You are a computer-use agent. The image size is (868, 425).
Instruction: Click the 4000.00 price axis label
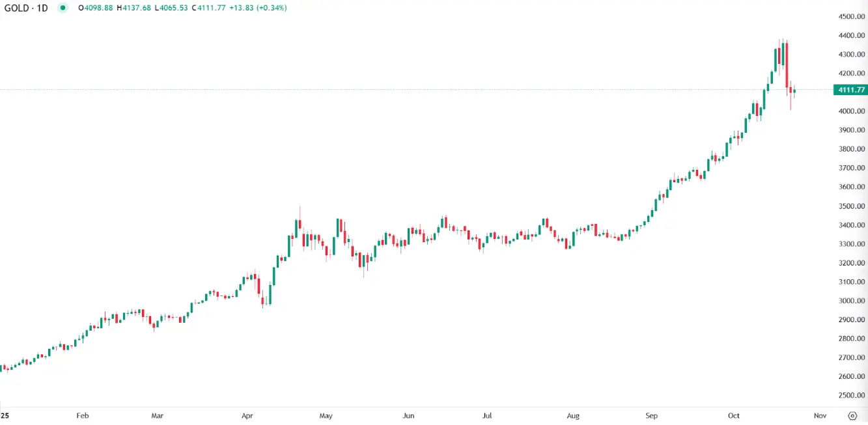pyautogui.click(x=851, y=111)
